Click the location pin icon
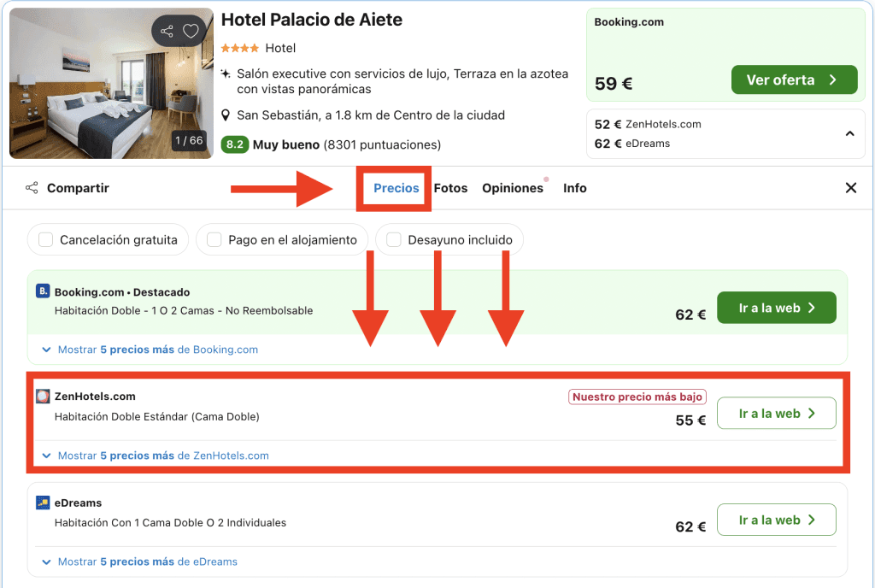Screen dimensions: 875x588 coord(226,115)
